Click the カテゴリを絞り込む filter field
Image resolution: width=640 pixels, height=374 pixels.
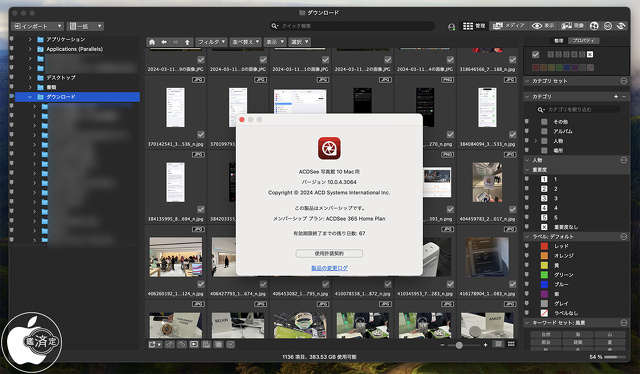pyautogui.click(x=578, y=109)
